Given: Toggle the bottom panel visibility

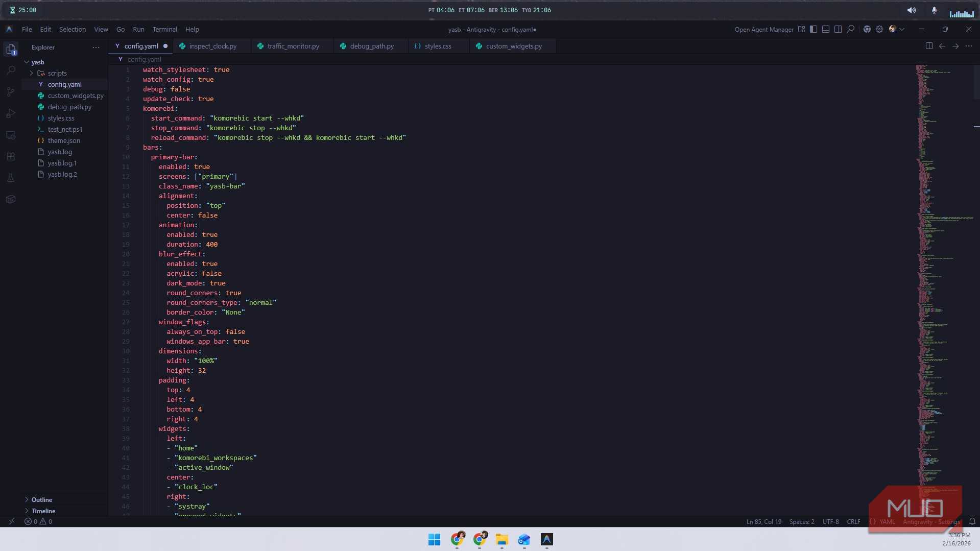Looking at the screenshot, I should pos(826,30).
